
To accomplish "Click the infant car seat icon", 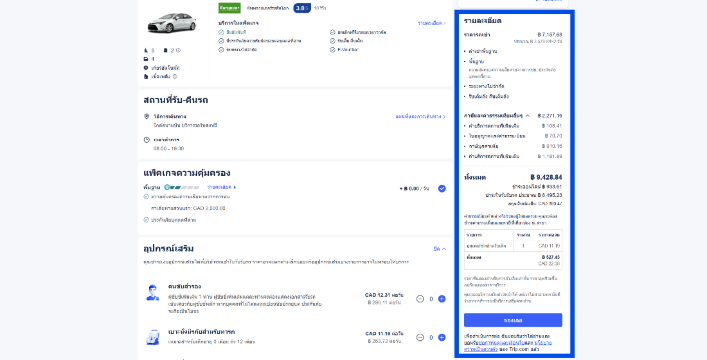I will 153,337.
